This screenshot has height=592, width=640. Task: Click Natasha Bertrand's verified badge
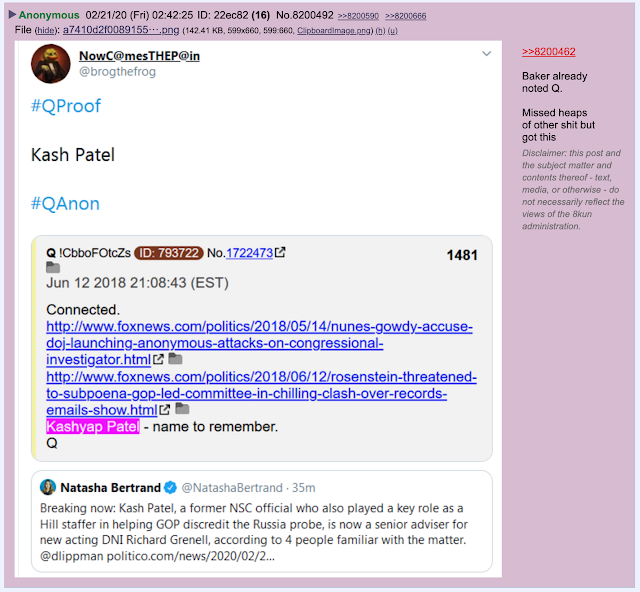click(170, 487)
